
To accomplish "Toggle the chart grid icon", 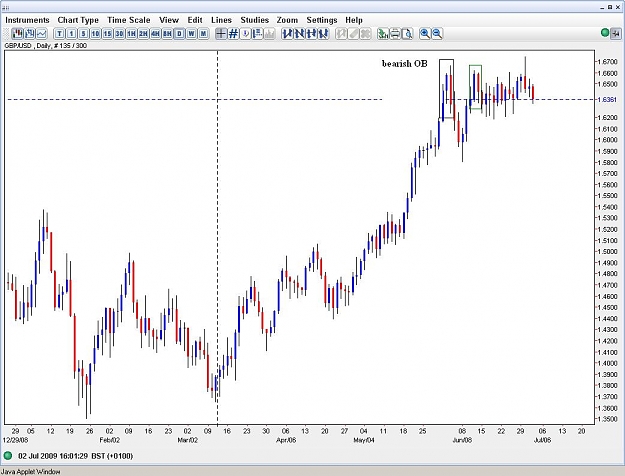I will point(233,34).
